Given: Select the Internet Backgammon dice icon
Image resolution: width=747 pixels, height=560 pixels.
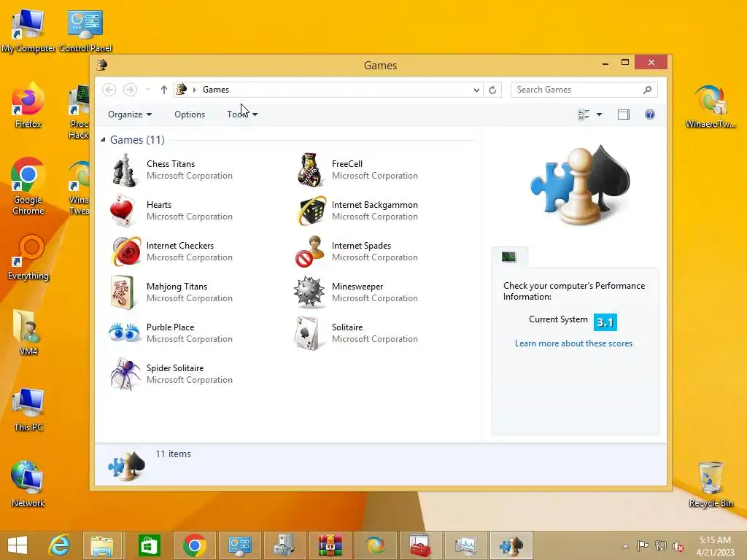Looking at the screenshot, I should point(311,211).
